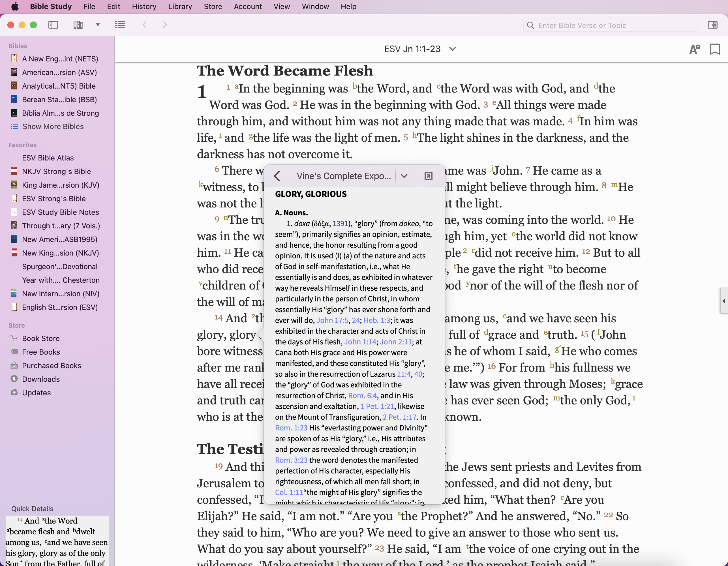Image resolution: width=728 pixels, height=566 pixels.
Task: Open the Window menu
Action: [x=315, y=7]
